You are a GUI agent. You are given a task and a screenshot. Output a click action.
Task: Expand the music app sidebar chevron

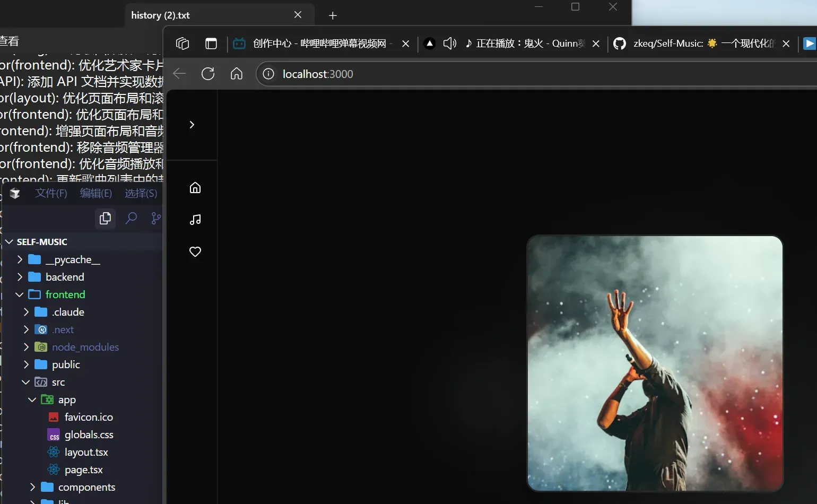[192, 125]
